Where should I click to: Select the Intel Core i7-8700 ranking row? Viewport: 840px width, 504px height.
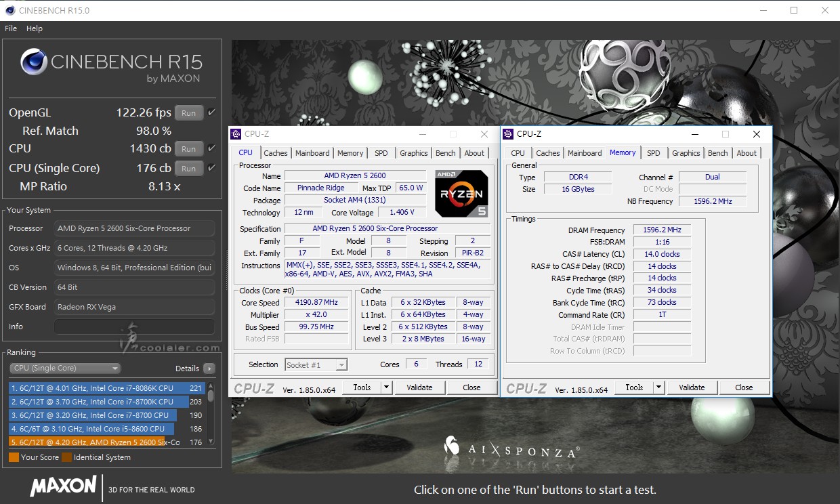pos(107,415)
